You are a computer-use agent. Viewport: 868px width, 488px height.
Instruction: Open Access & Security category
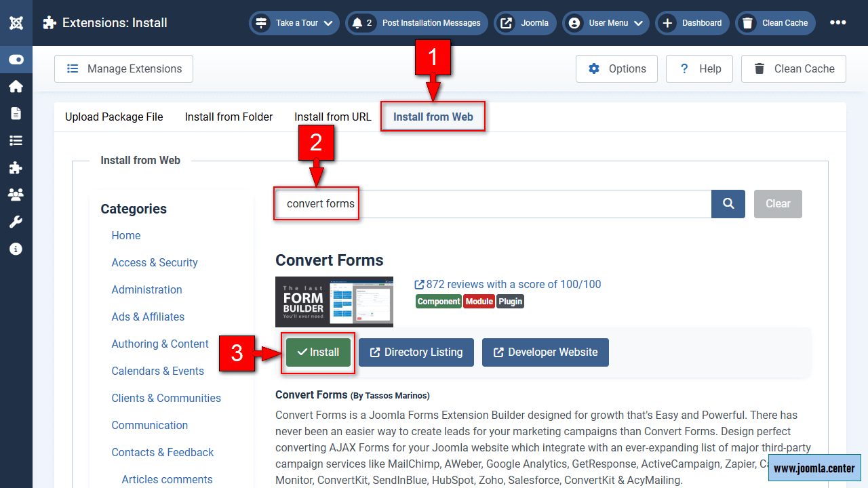tap(155, 262)
